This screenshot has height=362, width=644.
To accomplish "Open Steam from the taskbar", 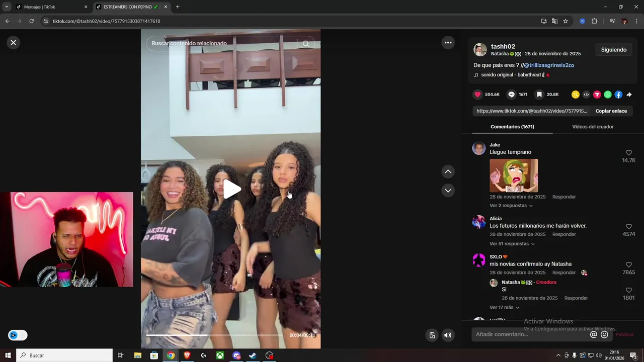I will tap(253, 355).
